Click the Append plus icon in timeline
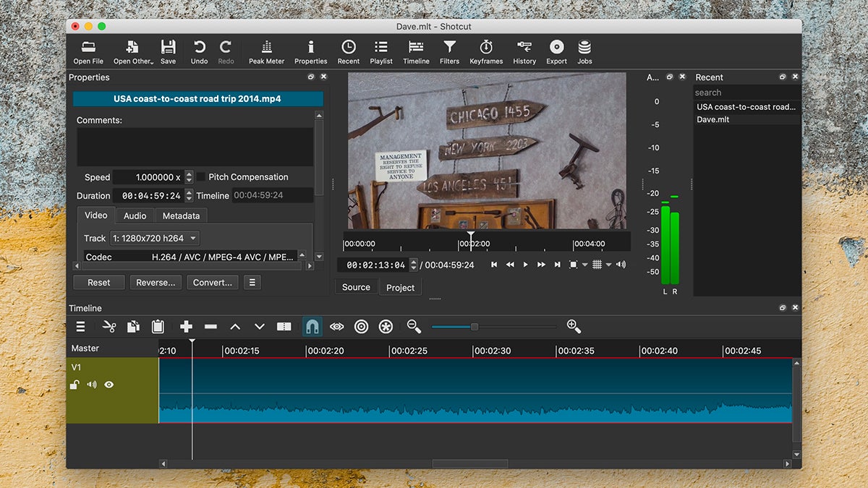Viewport: 868px width, 488px height. click(186, 327)
